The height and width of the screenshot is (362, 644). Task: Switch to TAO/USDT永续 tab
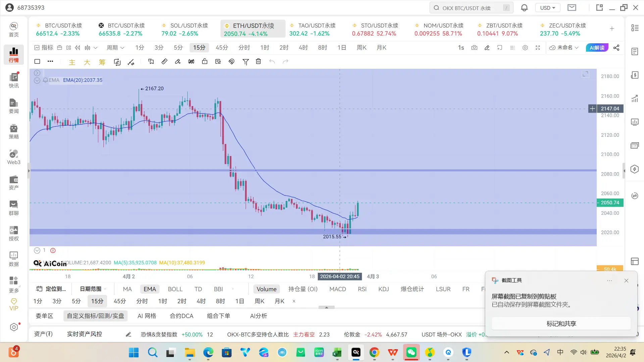(312, 29)
